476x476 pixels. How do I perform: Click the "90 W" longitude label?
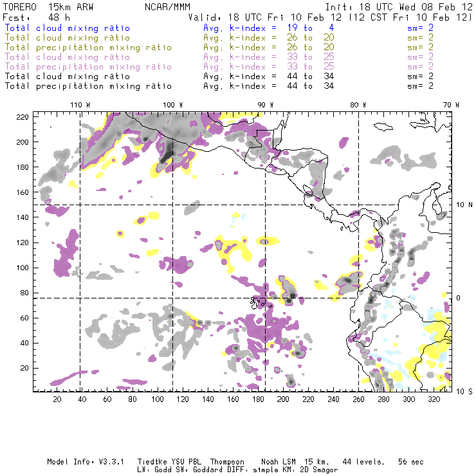click(265, 105)
